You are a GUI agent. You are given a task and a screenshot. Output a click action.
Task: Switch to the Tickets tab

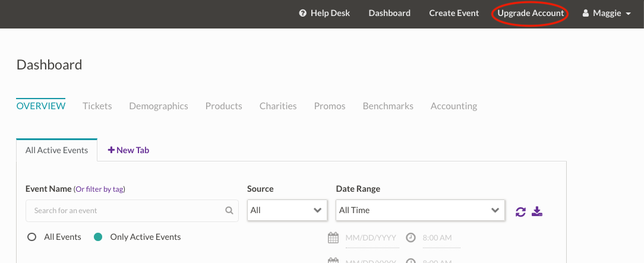pos(97,106)
